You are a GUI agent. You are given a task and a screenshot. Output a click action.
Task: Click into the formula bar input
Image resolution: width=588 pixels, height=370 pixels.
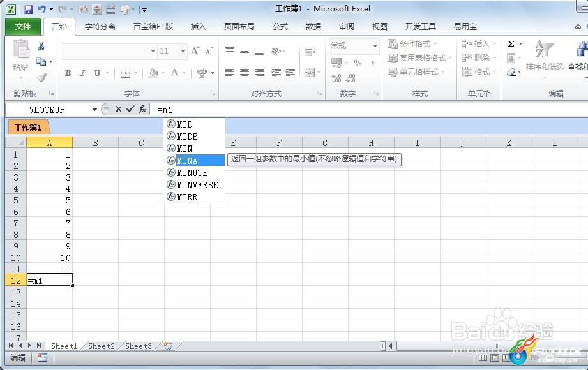click(370, 110)
